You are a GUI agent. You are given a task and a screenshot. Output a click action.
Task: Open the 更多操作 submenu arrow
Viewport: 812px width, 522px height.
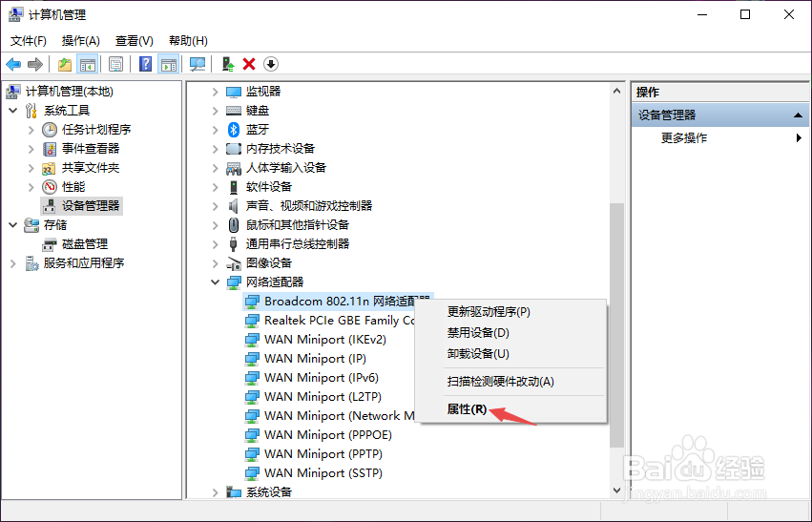(x=799, y=137)
